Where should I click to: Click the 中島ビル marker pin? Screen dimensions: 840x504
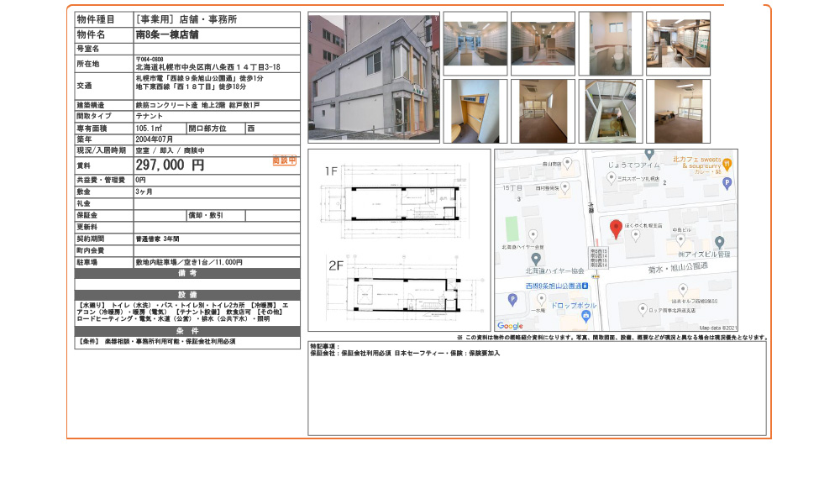(680, 239)
